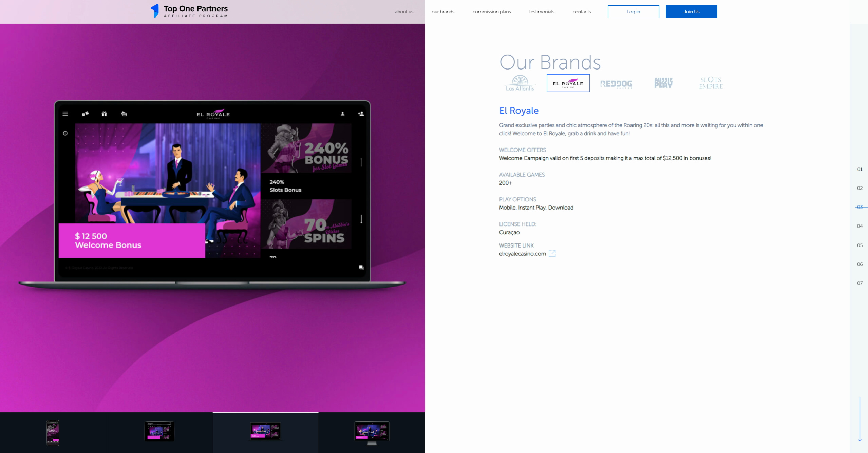Select the Las Atlantis brand logo

pos(520,83)
